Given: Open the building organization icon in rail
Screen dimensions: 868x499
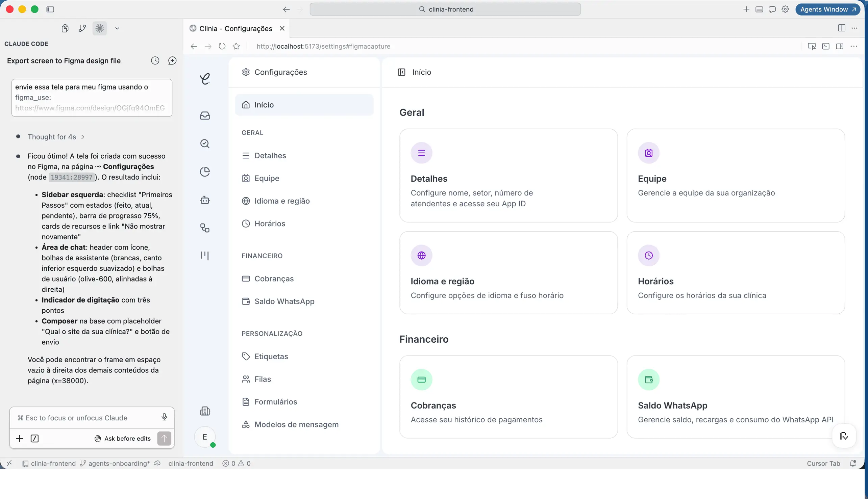Looking at the screenshot, I should click(205, 411).
